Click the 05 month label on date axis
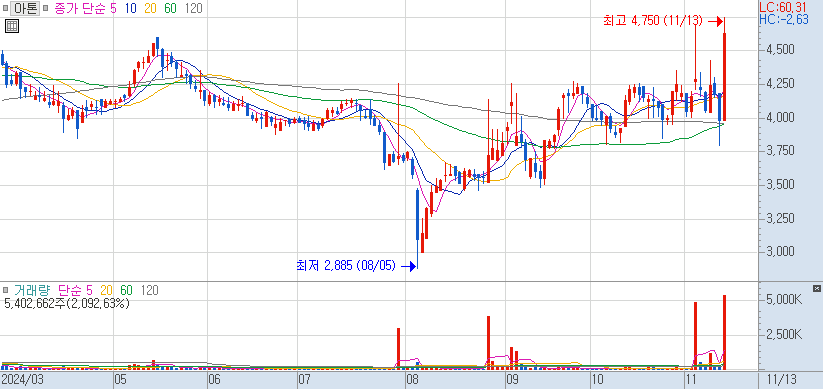 (x=121, y=379)
